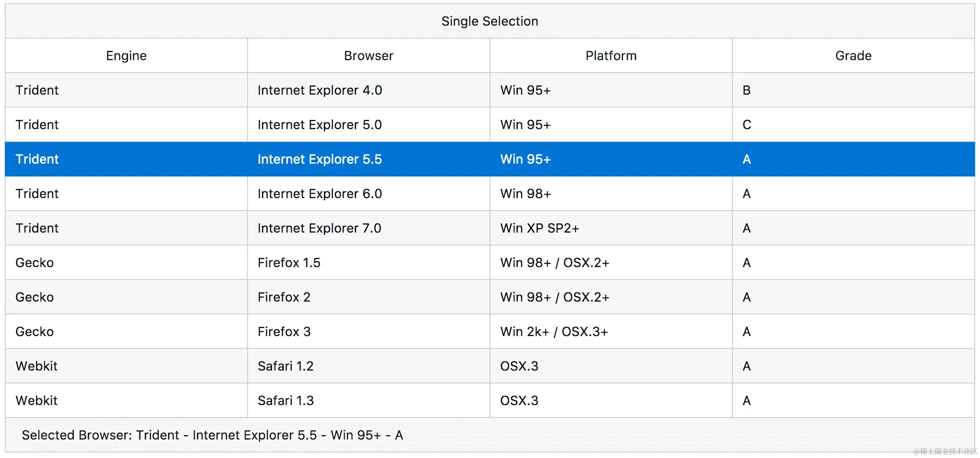Select the Firefox 1.5 row

point(289,263)
